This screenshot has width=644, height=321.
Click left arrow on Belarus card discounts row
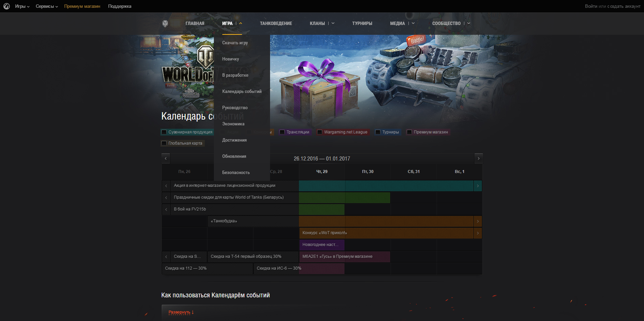pos(166,198)
